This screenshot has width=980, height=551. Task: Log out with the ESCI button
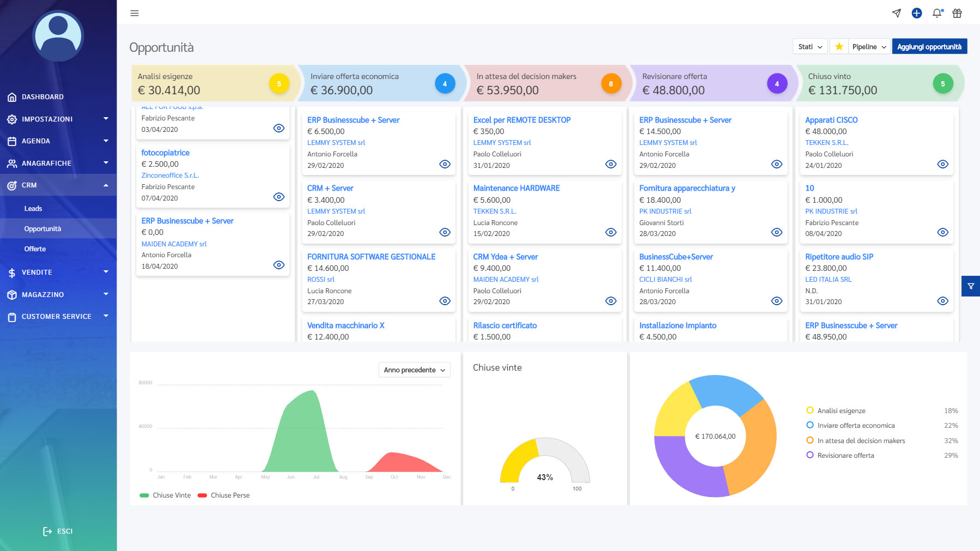tap(58, 531)
